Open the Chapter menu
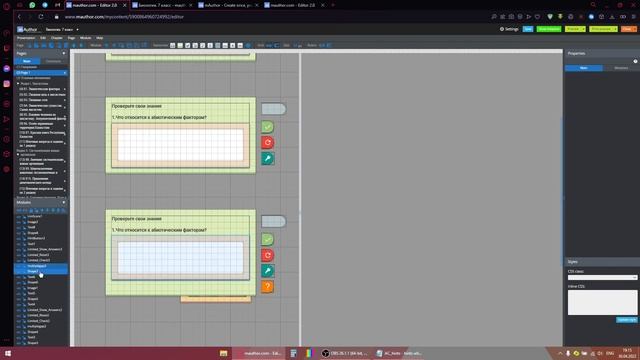The image size is (640, 360). [x=56, y=38]
